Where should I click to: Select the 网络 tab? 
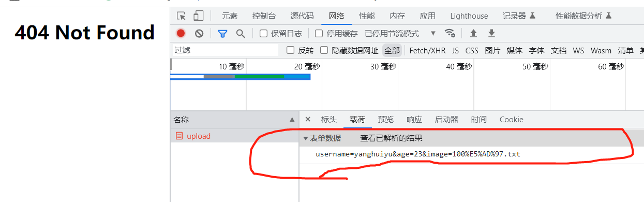[336, 16]
